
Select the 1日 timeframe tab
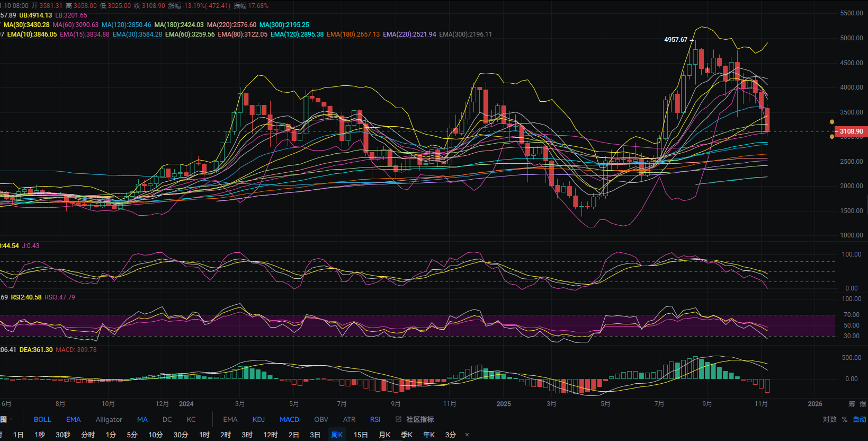click(18, 435)
